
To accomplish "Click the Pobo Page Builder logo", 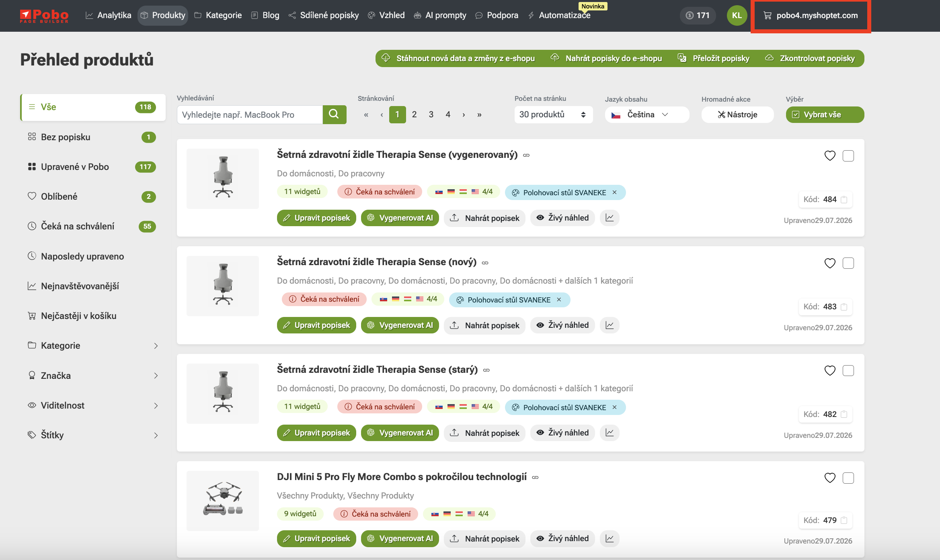I will pos(44,16).
